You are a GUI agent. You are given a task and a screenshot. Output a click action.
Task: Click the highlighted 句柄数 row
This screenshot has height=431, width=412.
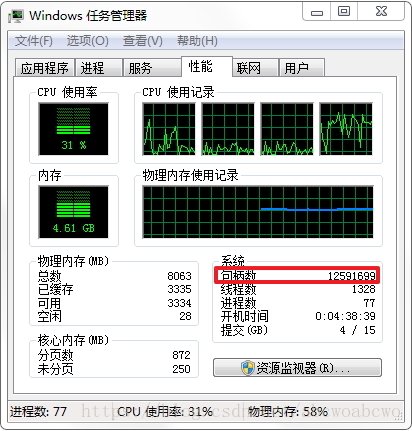click(297, 275)
